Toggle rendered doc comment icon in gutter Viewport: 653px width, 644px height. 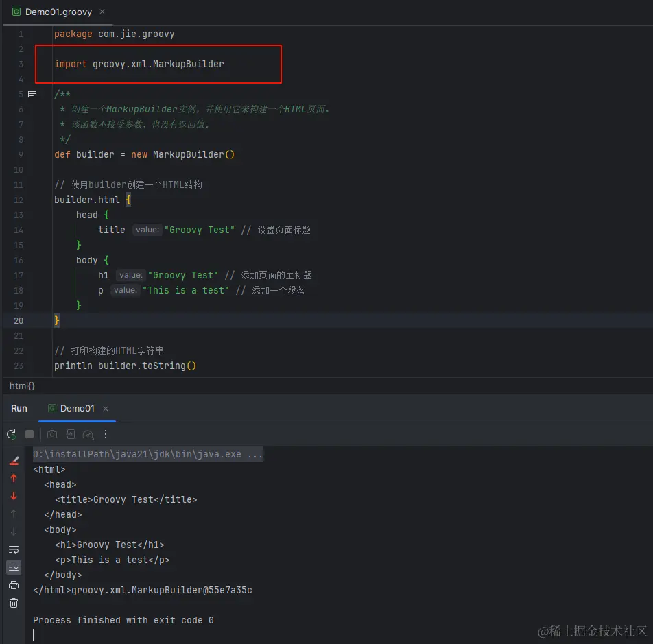(32, 94)
